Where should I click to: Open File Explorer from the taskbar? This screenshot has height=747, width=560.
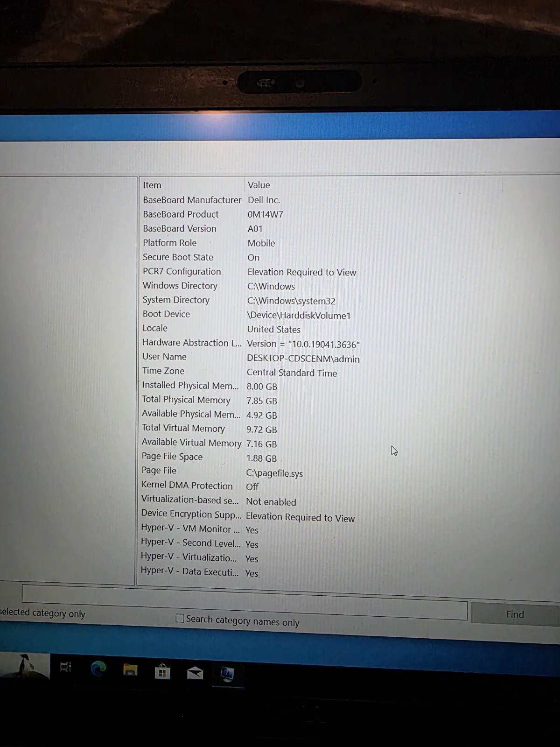(x=130, y=670)
